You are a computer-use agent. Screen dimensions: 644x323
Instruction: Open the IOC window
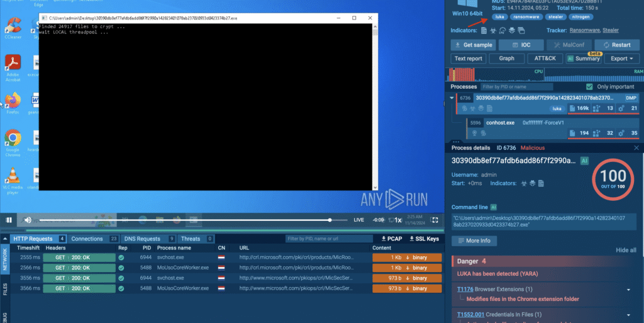click(521, 45)
